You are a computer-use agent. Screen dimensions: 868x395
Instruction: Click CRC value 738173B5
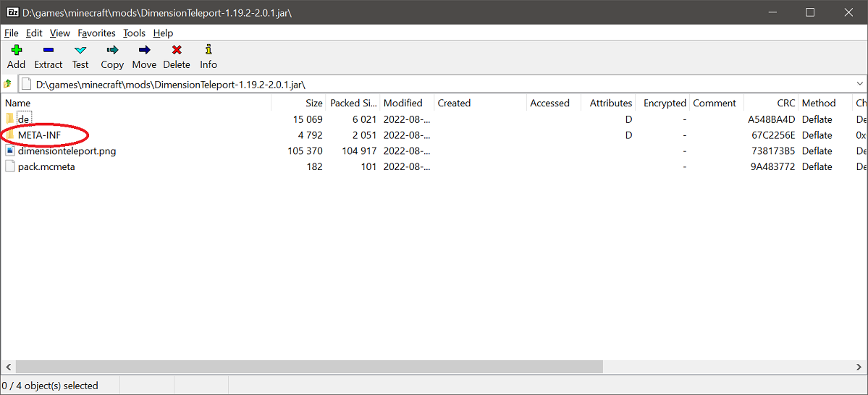(772, 150)
